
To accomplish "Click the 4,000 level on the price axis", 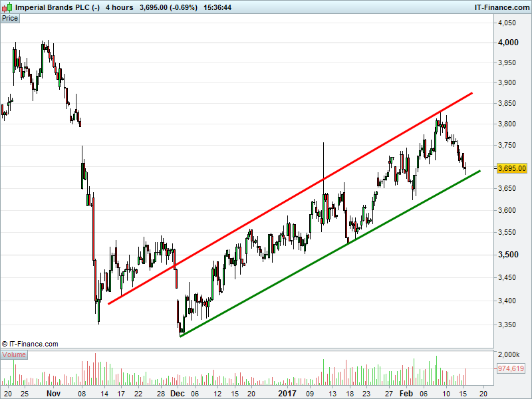I will click(508, 43).
